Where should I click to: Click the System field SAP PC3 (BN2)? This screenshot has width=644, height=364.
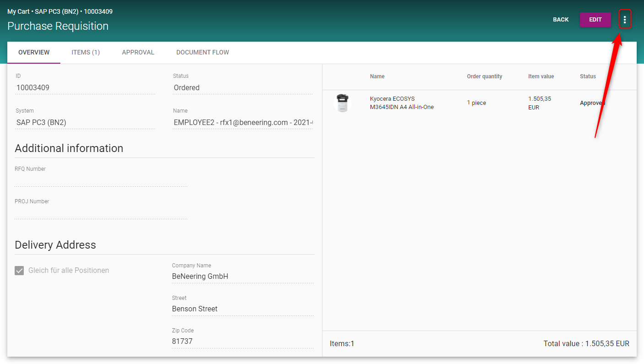85,123
